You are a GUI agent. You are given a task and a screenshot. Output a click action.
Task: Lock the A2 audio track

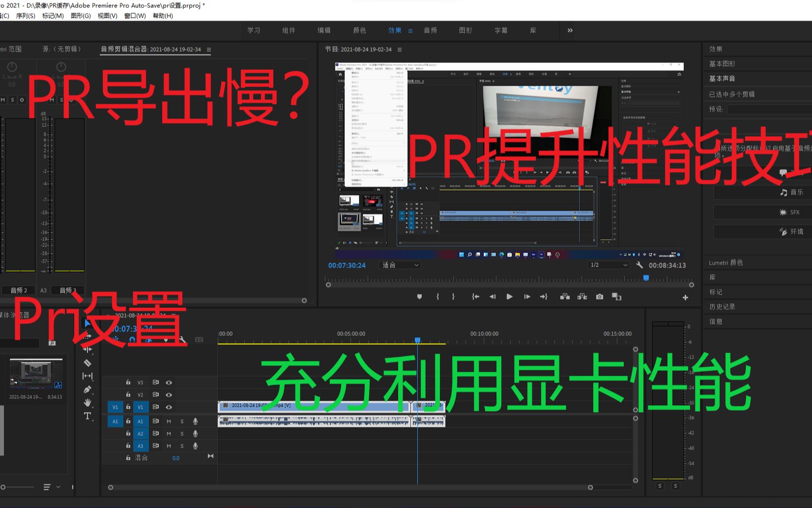click(128, 434)
